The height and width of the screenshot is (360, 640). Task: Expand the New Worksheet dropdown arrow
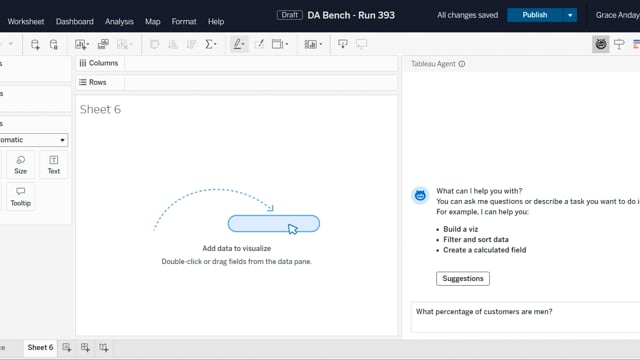[88, 44]
